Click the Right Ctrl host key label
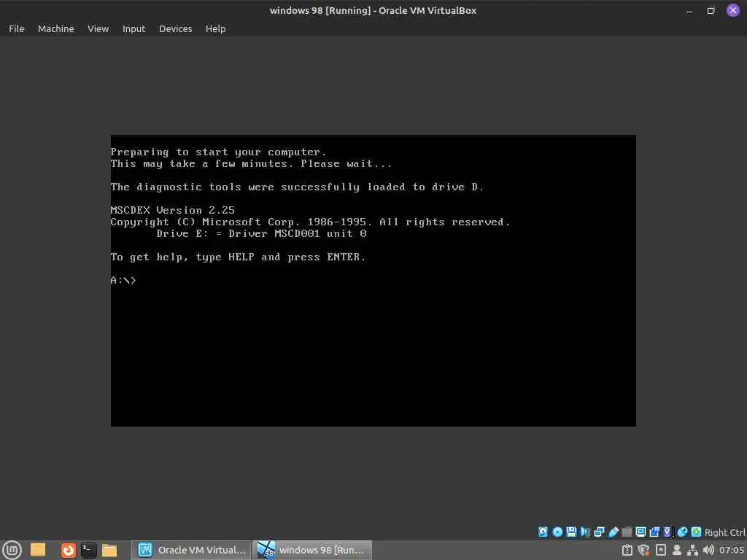 [x=724, y=532]
